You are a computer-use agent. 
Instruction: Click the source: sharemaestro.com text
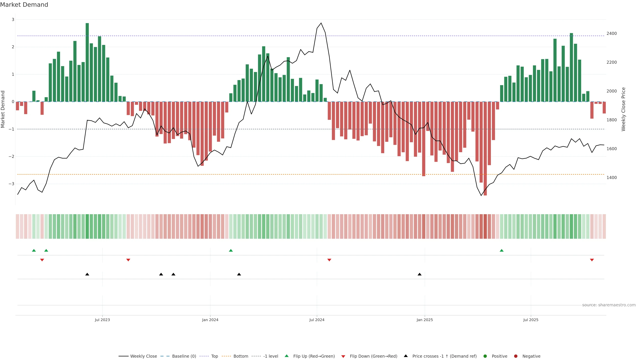coord(609,305)
